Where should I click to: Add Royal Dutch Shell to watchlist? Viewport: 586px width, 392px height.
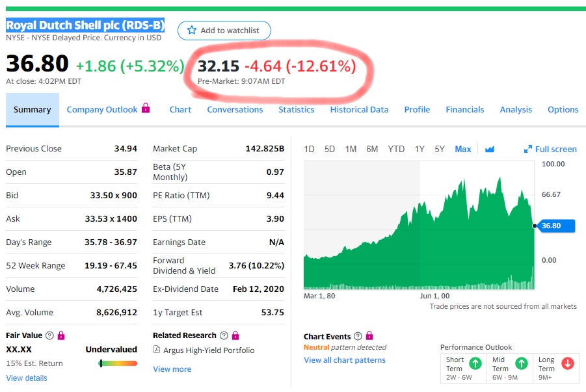(224, 31)
